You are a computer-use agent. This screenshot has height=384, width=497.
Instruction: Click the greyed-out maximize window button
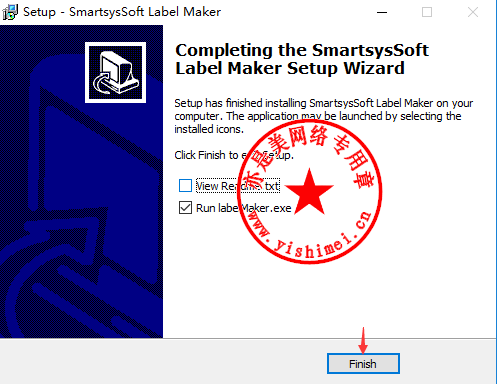click(427, 12)
